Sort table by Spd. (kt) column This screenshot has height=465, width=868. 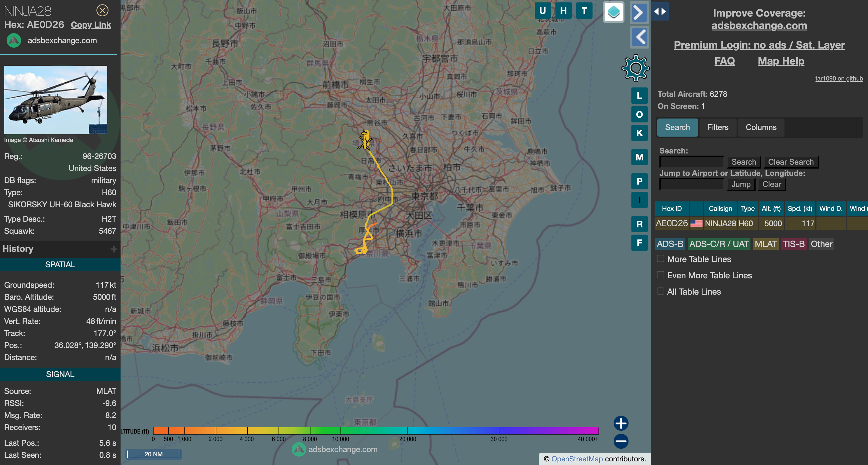[x=800, y=208]
